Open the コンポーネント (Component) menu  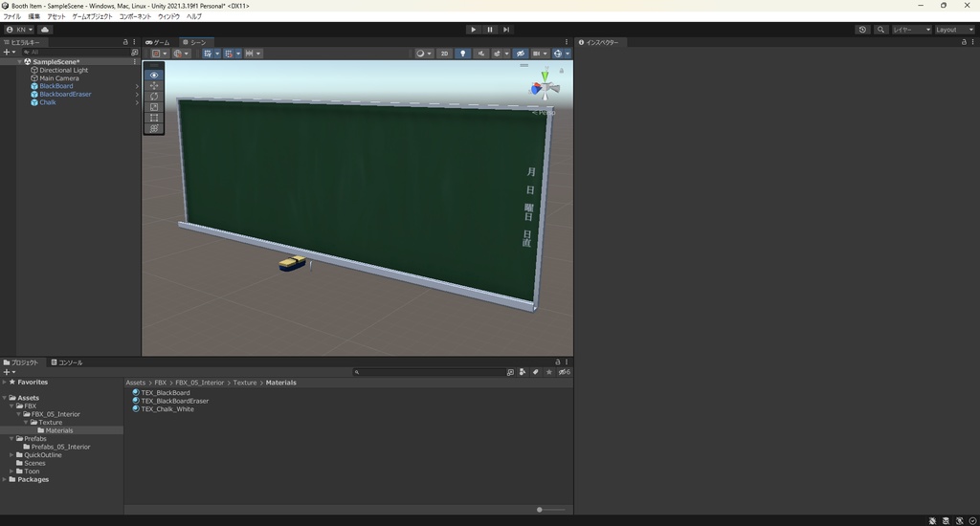(135, 16)
